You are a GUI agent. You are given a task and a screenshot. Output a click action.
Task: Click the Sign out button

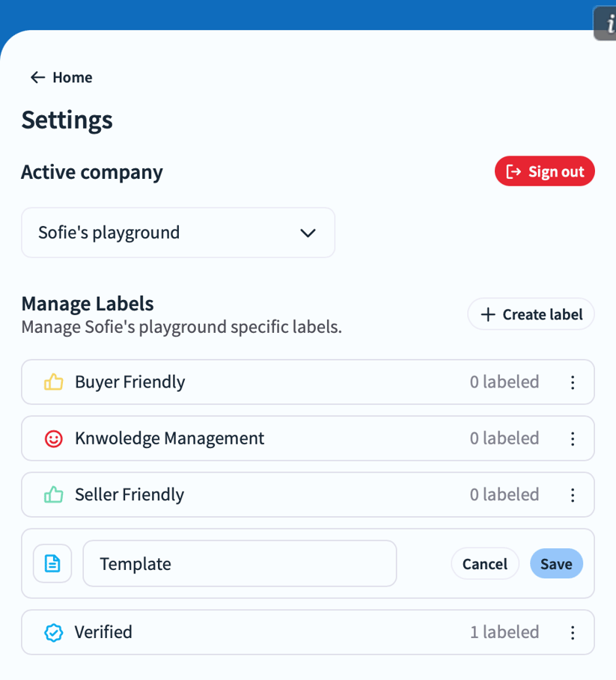tap(544, 171)
